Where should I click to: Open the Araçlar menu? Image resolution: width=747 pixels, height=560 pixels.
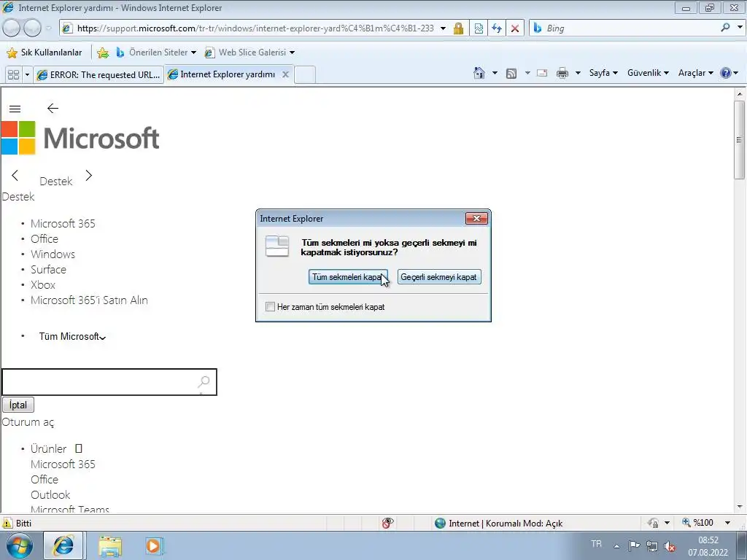[695, 73]
